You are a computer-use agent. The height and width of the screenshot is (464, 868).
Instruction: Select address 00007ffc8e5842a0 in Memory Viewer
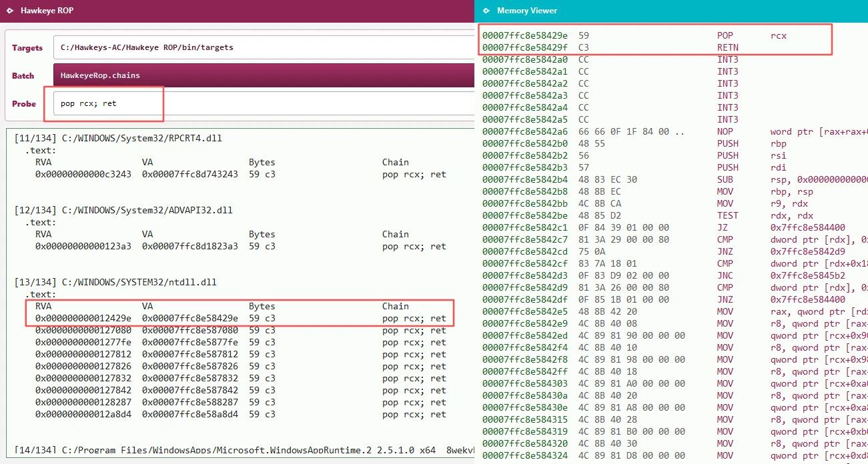click(525, 59)
